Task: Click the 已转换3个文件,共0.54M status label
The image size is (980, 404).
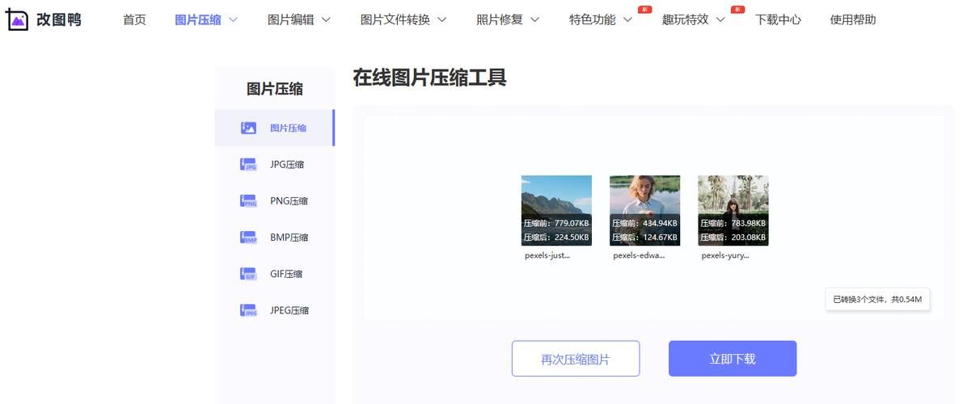Action: 877,300
